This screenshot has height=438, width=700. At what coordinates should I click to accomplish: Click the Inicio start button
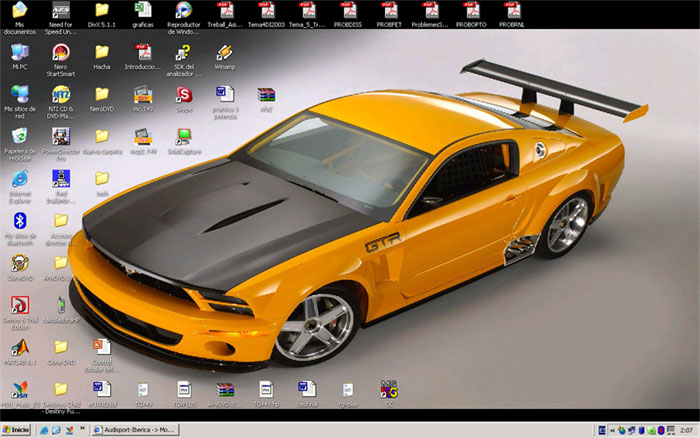pyautogui.click(x=16, y=430)
